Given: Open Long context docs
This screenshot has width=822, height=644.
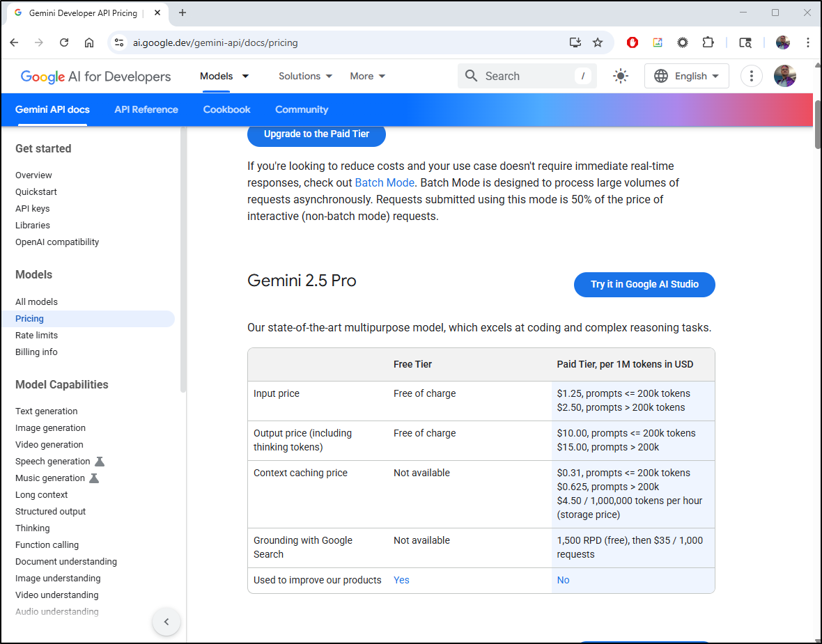Looking at the screenshot, I should pyautogui.click(x=41, y=494).
